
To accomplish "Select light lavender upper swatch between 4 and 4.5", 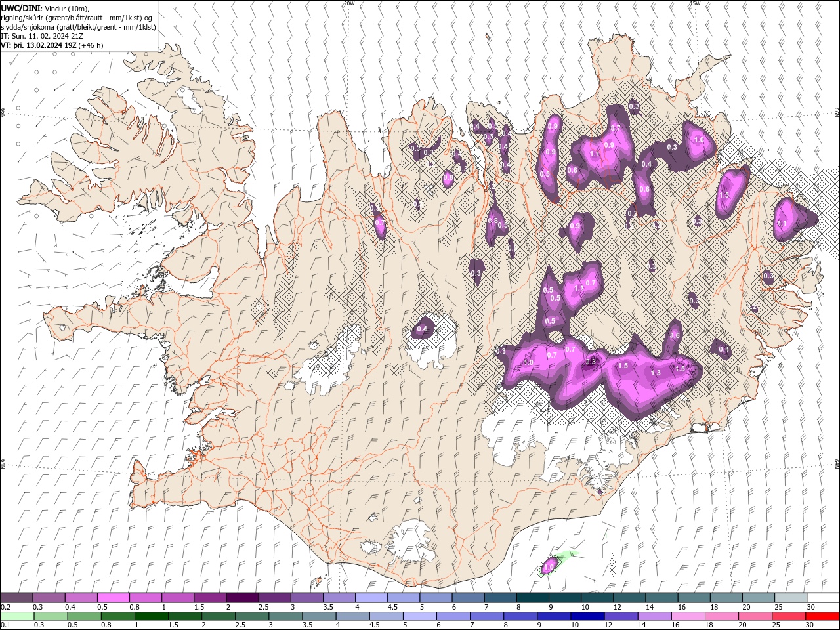I will pyautogui.click(x=371, y=598).
